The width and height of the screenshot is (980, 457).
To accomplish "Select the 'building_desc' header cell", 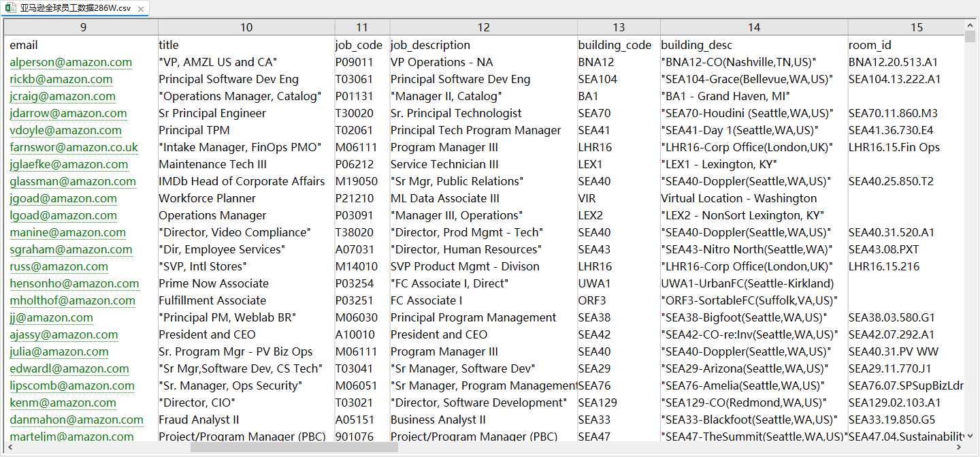I will (x=754, y=45).
